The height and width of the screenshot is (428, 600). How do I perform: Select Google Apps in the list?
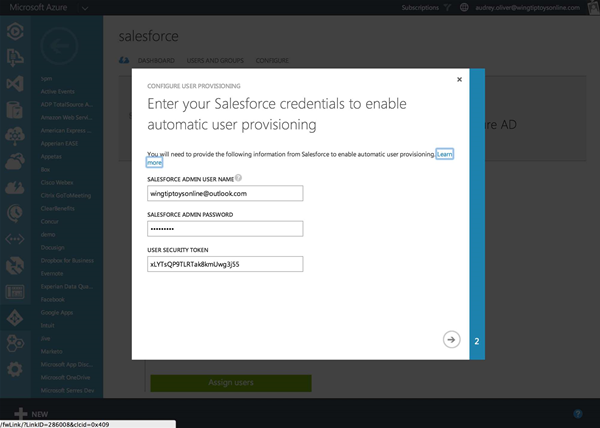(x=57, y=312)
